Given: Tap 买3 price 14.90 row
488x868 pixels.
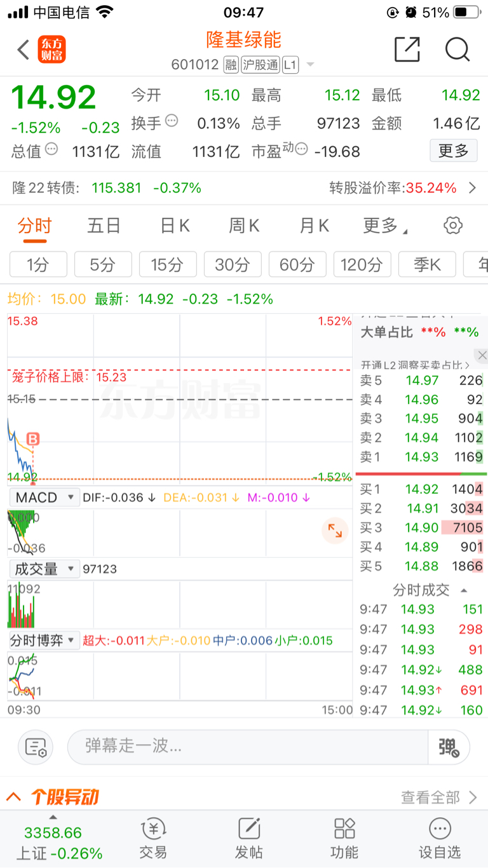Looking at the screenshot, I should 421,527.
